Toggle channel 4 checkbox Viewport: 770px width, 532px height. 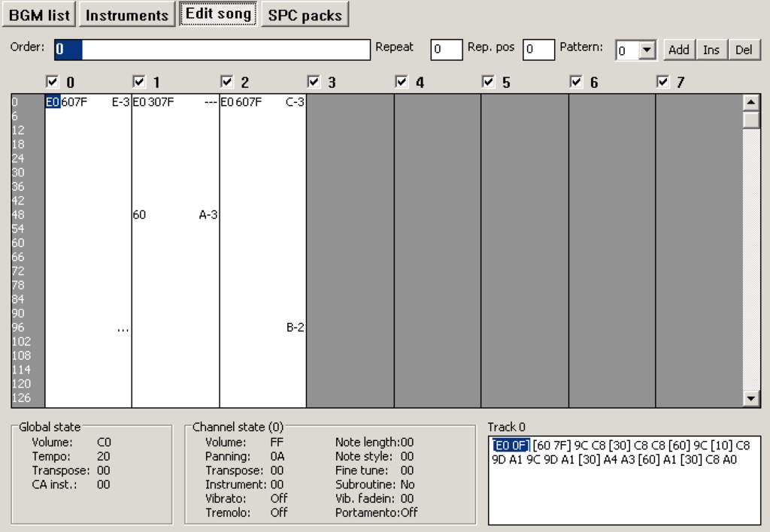point(402,81)
